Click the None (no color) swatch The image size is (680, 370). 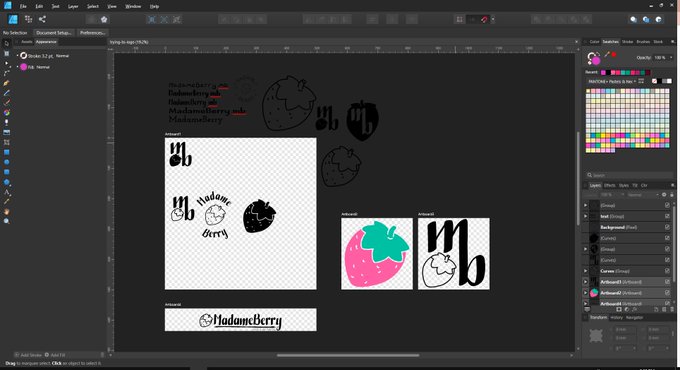654,81
